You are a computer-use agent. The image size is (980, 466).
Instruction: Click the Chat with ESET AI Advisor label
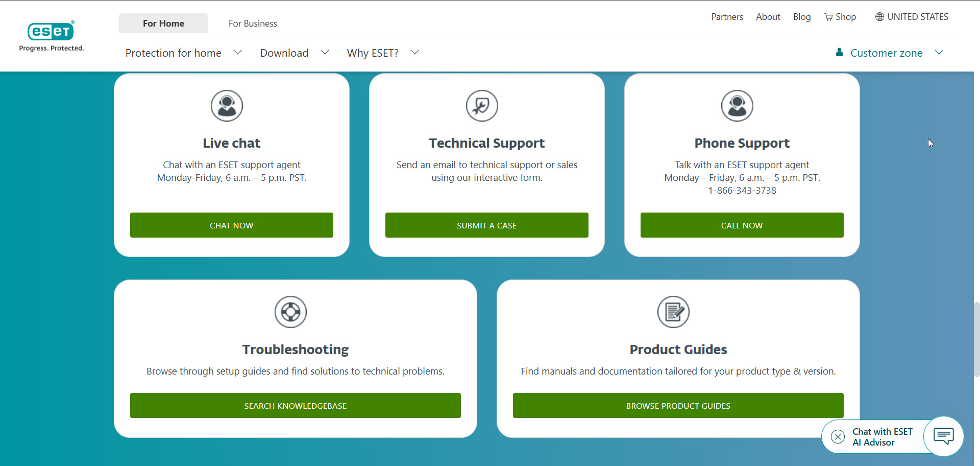[883, 437]
